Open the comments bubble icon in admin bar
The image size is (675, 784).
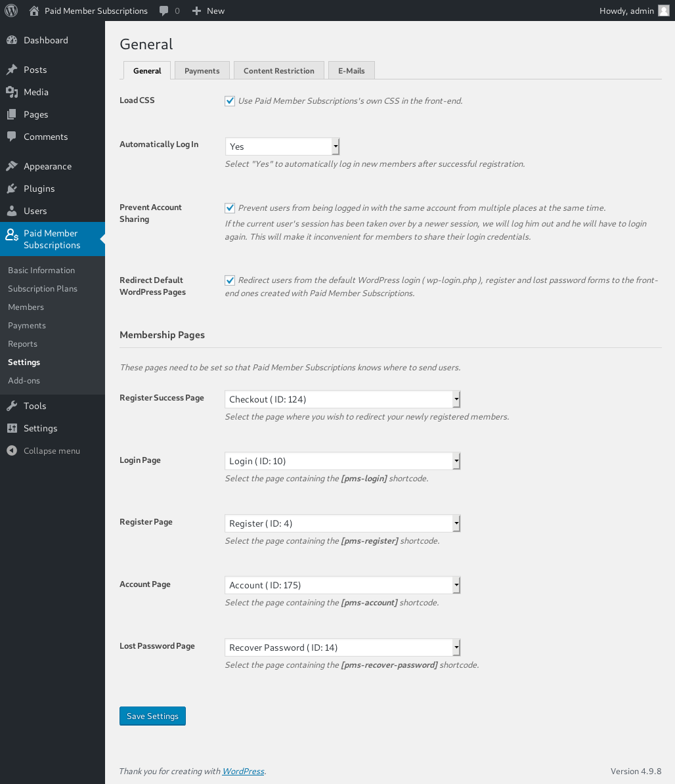pos(163,11)
